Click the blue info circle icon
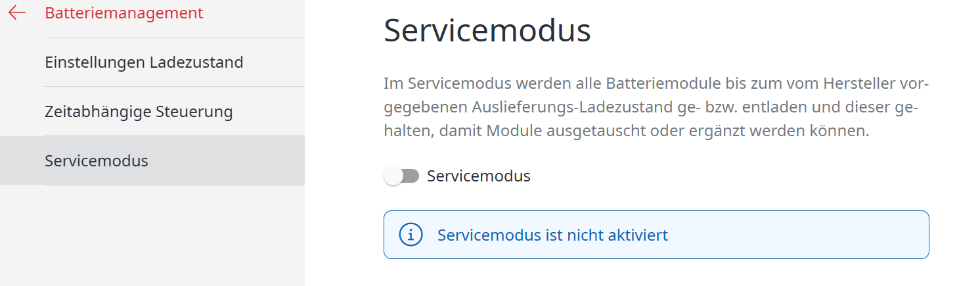980x286 pixels. pyautogui.click(x=411, y=235)
